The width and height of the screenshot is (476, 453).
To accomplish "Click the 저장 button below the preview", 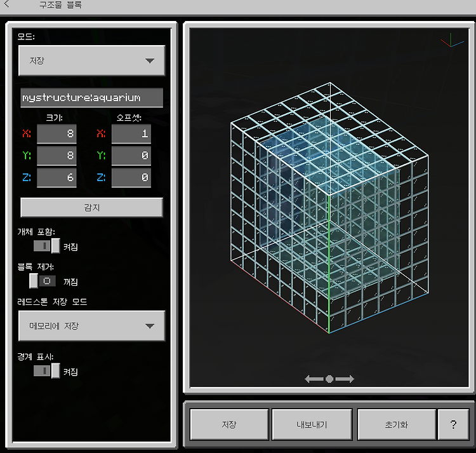I will (x=229, y=424).
